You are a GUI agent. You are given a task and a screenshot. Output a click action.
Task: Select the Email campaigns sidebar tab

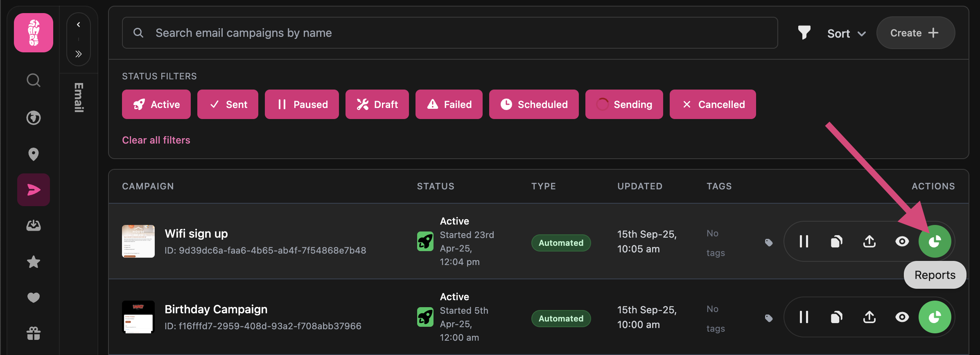[x=34, y=190]
